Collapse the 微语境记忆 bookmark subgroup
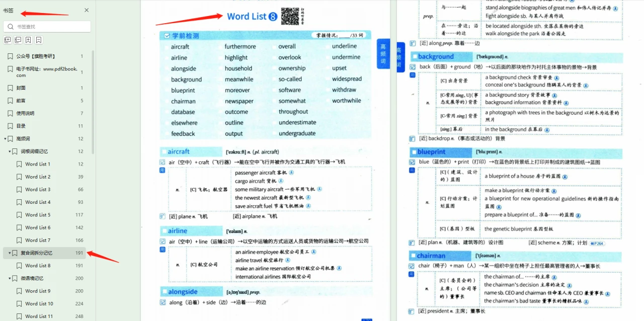 click(x=10, y=278)
